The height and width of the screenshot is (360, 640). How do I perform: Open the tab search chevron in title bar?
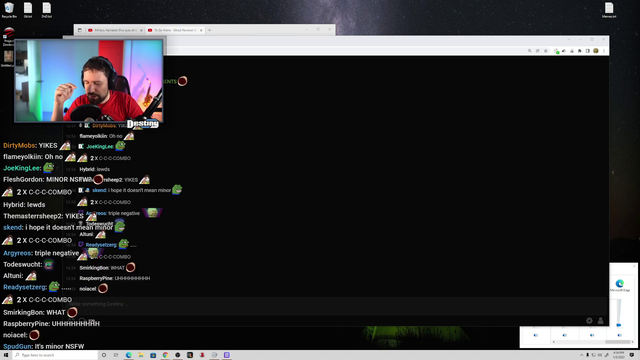tap(569, 40)
